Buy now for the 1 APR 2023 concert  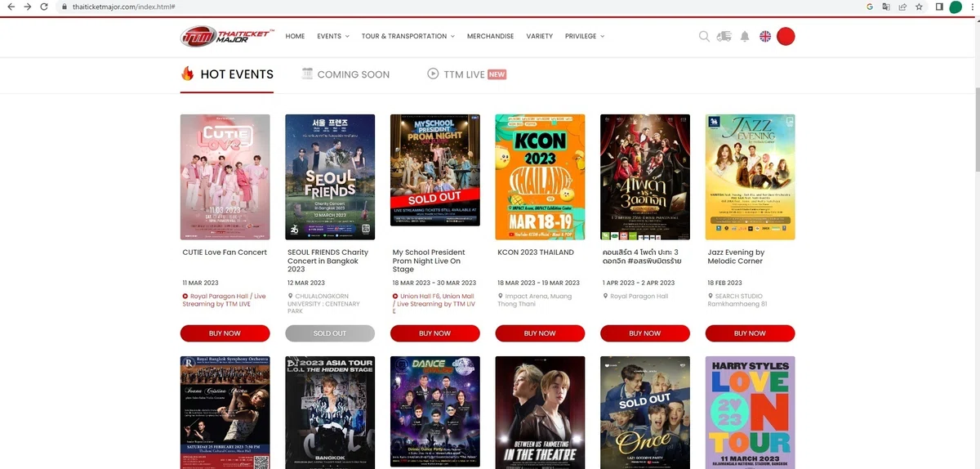(x=645, y=333)
